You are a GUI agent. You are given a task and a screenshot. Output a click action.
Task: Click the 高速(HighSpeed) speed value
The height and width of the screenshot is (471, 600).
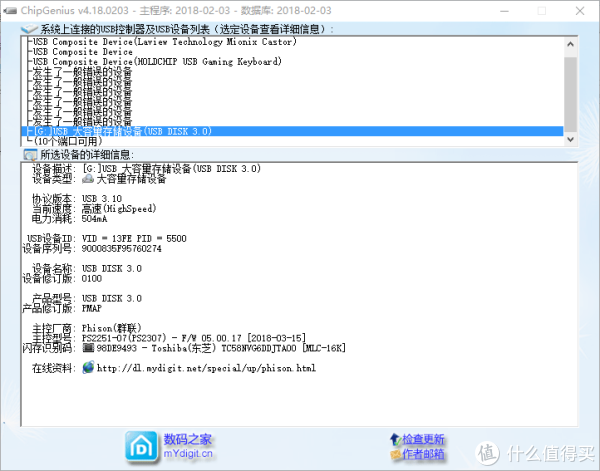click(x=119, y=209)
